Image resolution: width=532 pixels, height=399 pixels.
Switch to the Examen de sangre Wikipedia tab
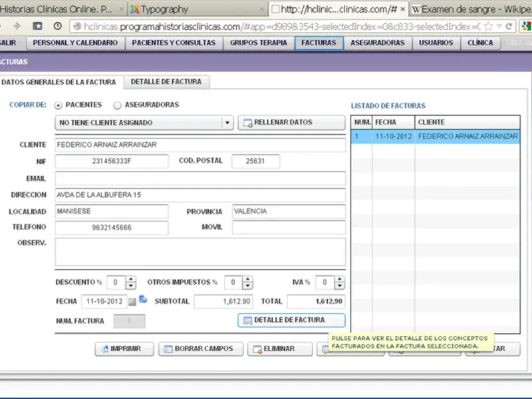[471, 9]
